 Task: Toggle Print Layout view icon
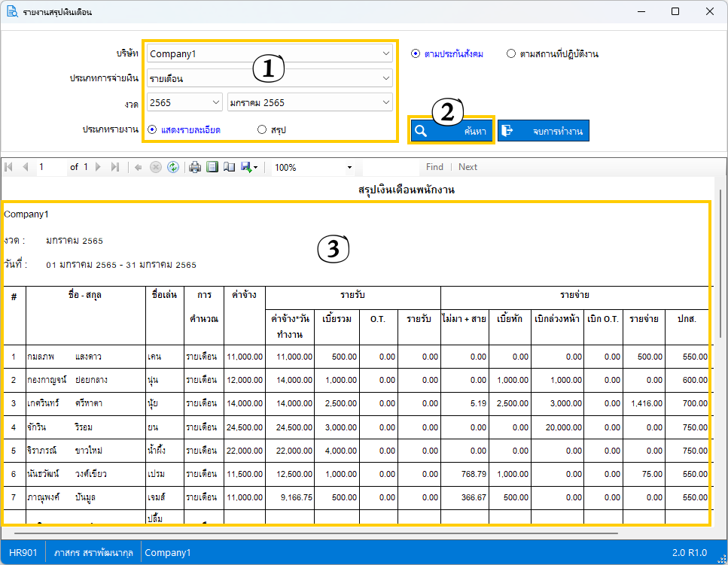pos(212,167)
